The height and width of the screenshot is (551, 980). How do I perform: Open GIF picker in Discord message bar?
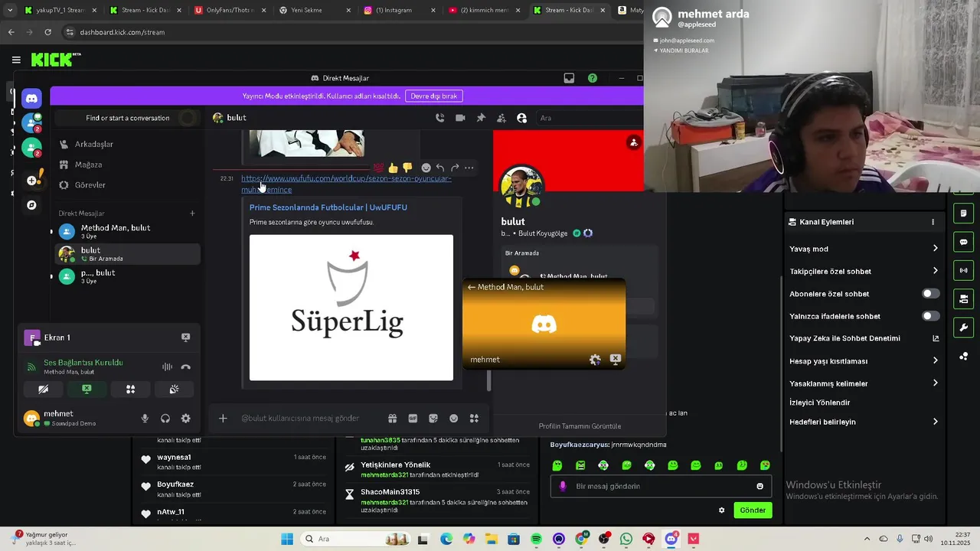pos(413,419)
